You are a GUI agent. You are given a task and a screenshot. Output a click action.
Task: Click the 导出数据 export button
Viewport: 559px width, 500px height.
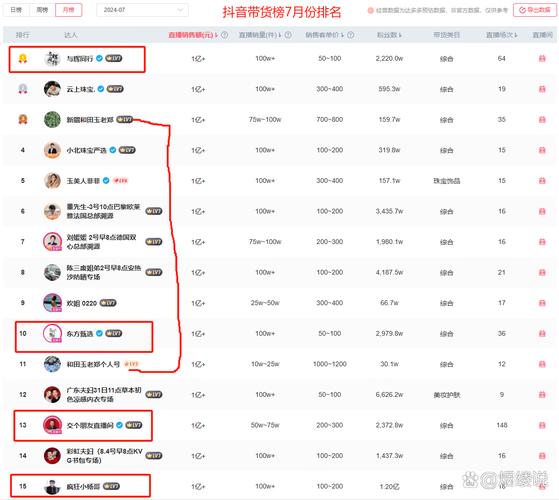[535, 10]
